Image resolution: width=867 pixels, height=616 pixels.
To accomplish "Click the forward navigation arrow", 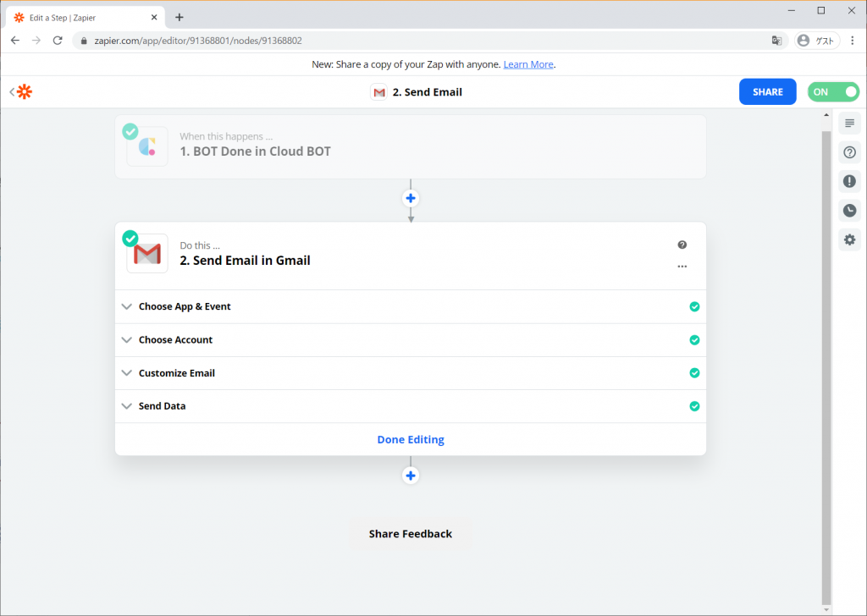I will pos(36,41).
